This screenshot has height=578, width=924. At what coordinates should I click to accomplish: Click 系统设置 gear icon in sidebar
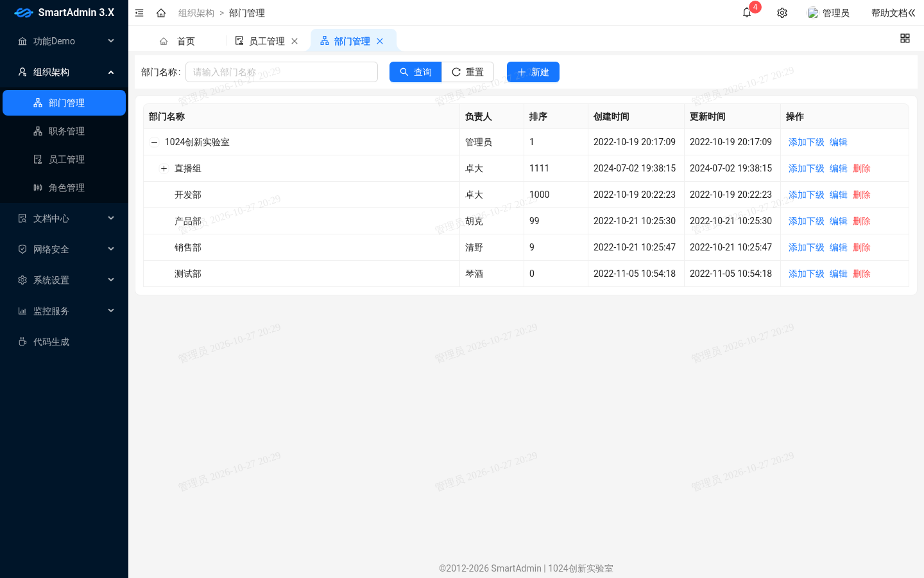tap(22, 280)
